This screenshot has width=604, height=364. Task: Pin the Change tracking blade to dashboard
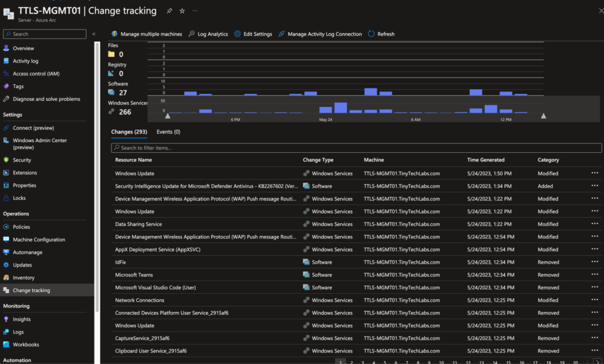(169, 11)
